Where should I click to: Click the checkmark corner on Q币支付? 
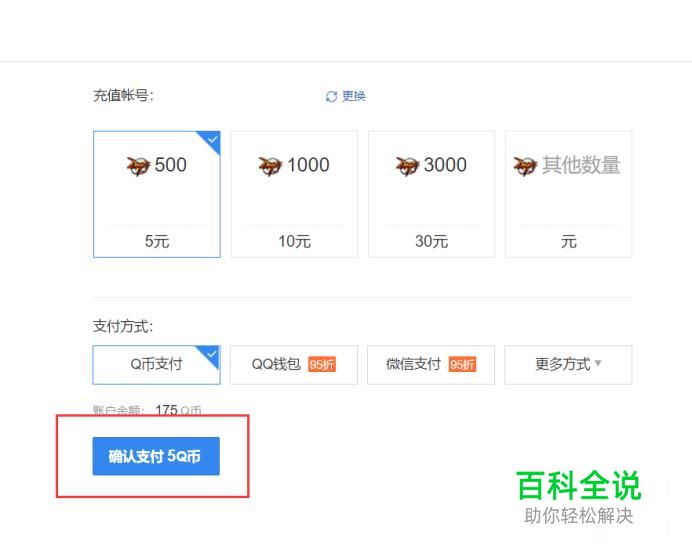click(x=211, y=354)
